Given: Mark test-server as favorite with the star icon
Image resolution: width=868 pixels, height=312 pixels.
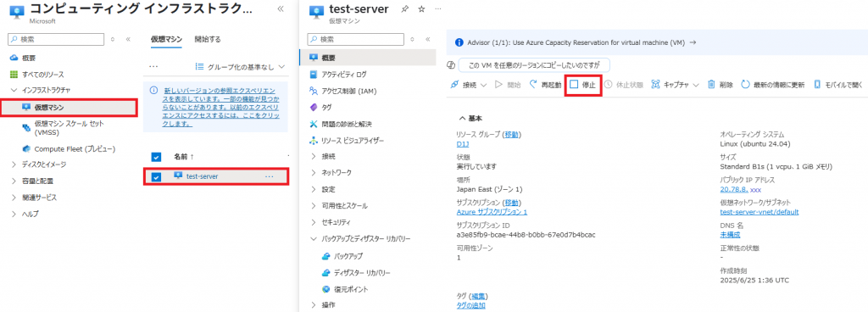Looking at the screenshot, I should [421, 9].
